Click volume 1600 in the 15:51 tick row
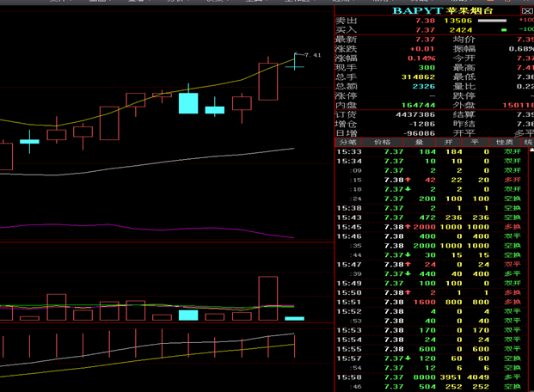Screen dimensions: 534x392 click(x=424, y=302)
